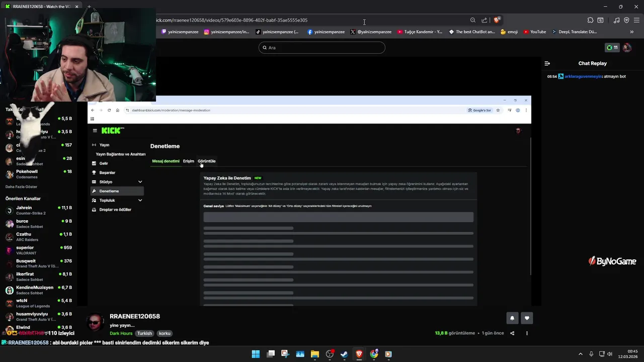
Task: Open the Brave VPN shield icon
Action: point(626,20)
